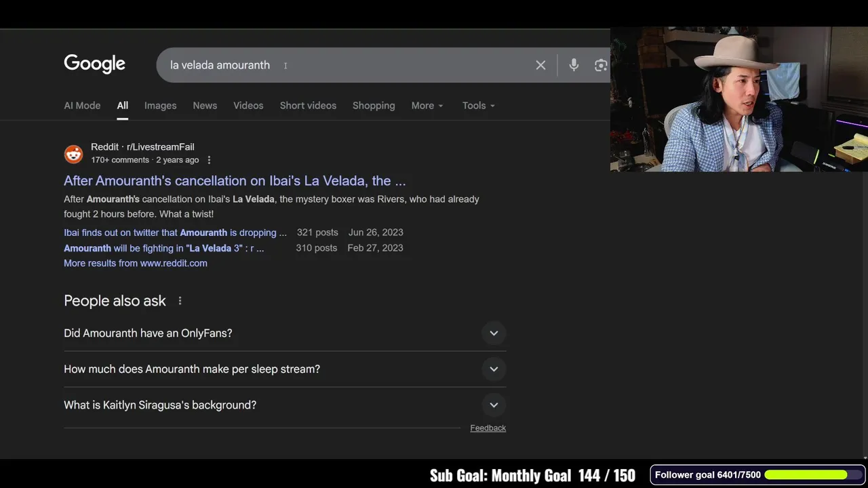Viewport: 868px width, 488px height.
Task: Open the Shopping tab
Action: click(x=374, y=106)
